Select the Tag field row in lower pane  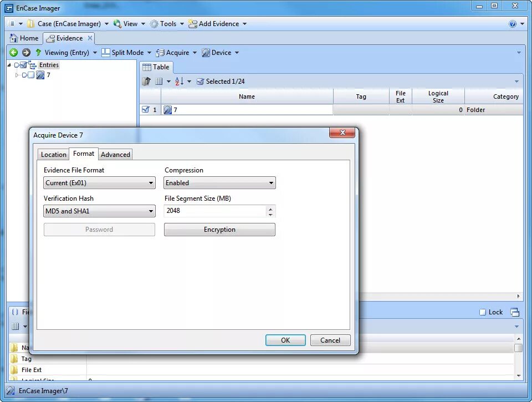(261, 359)
